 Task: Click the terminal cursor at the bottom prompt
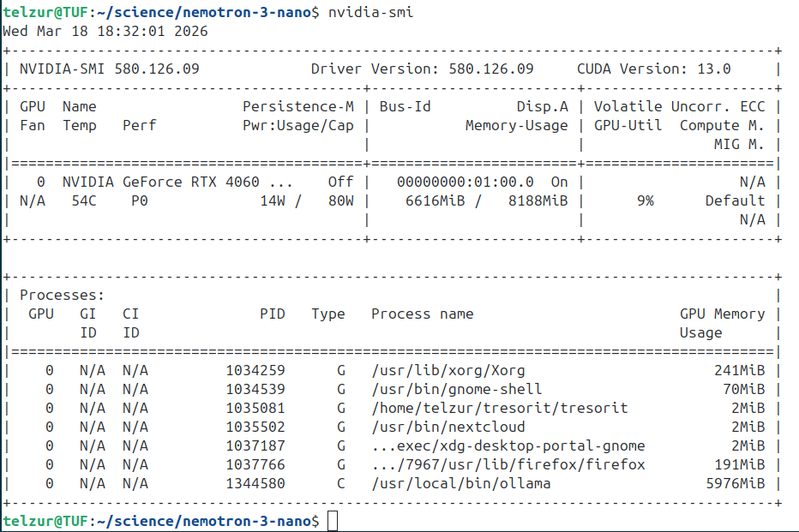coord(333,521)
